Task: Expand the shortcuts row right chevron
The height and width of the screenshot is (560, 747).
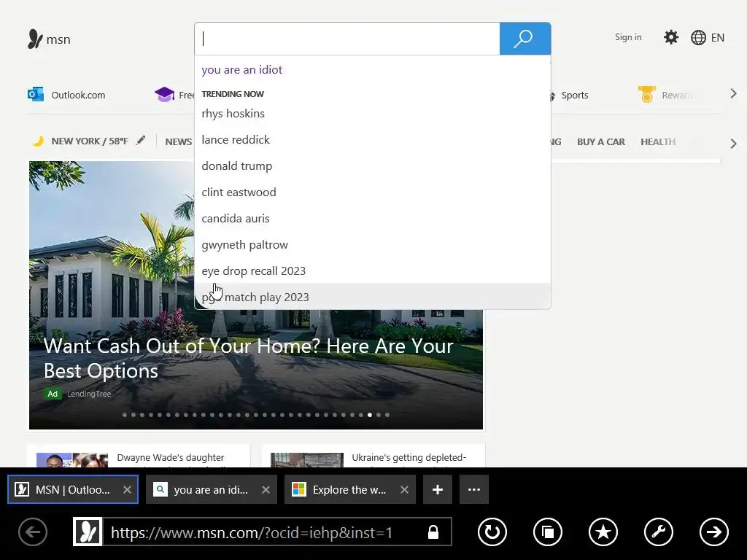Action: point(734,94)
